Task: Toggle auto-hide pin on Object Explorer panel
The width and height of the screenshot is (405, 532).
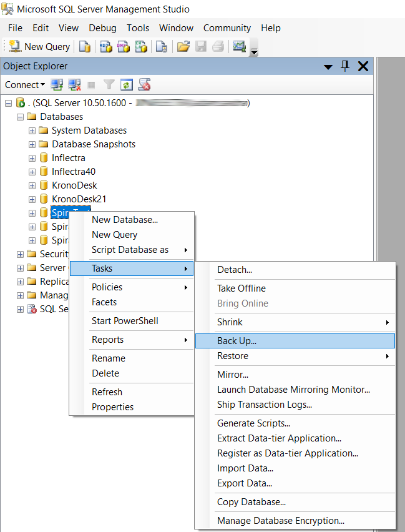Action: point(344,66)
